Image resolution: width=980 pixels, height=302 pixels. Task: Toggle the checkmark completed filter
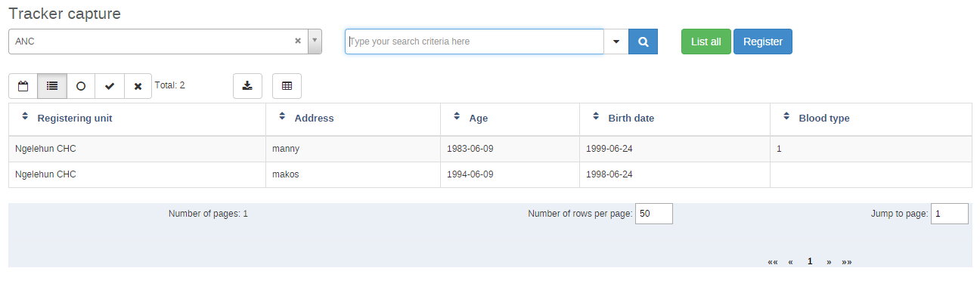(x=110, y=86)
